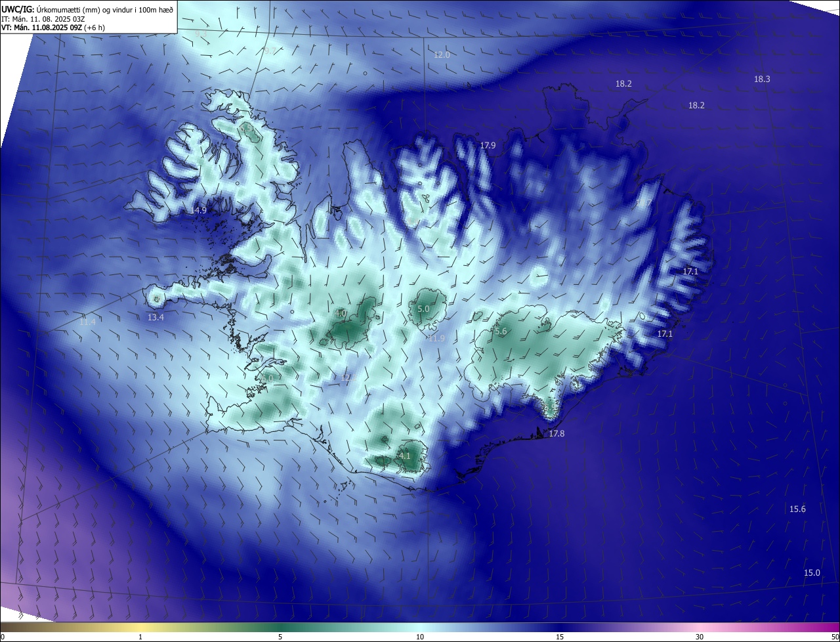
Task: Click the 17.9 value label
Action: coord(488,146)
